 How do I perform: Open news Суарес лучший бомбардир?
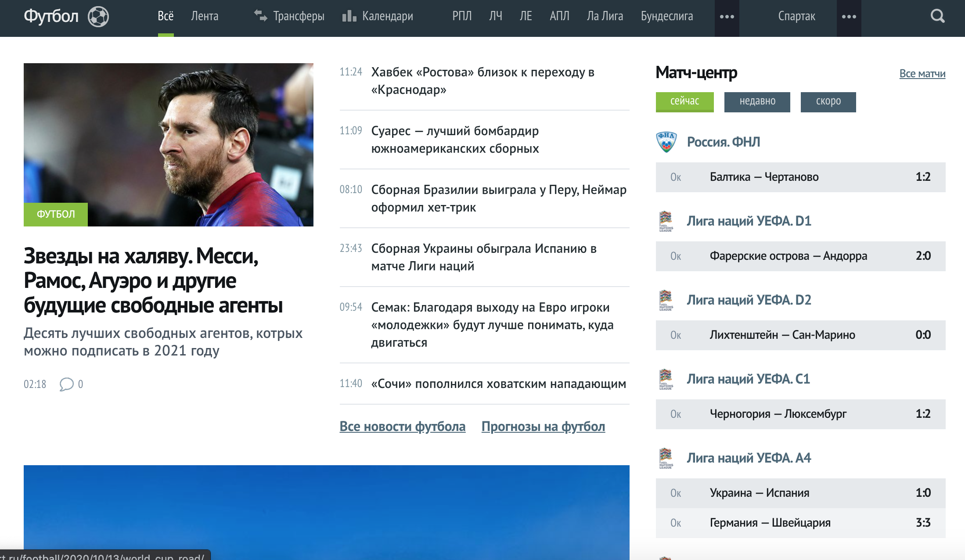pyautogui.click(x=455, y=140)
